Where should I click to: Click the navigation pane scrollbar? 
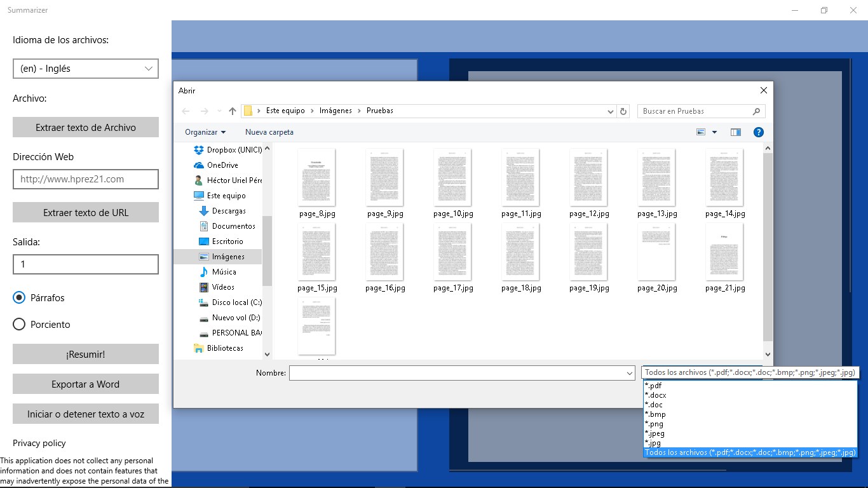(x=267, y=251)
